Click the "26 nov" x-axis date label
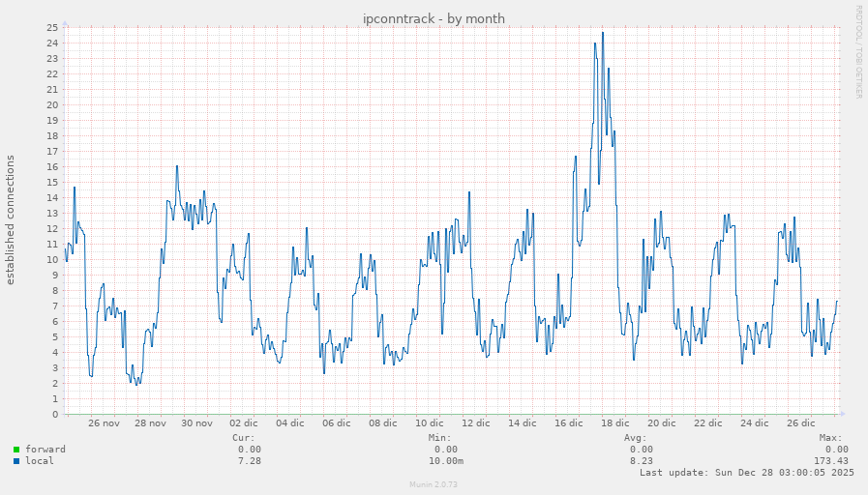This screenshot has height=495, width=868. 105,423
